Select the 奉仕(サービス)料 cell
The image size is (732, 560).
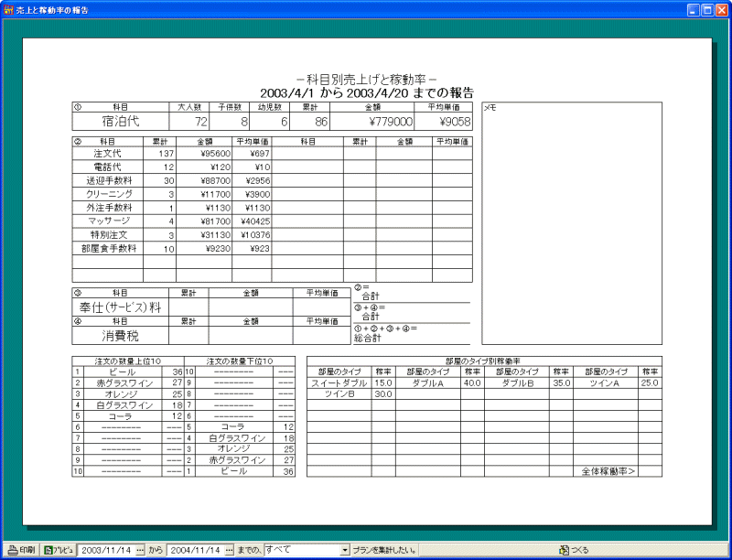pyautogui.click(x=121, y=308)
